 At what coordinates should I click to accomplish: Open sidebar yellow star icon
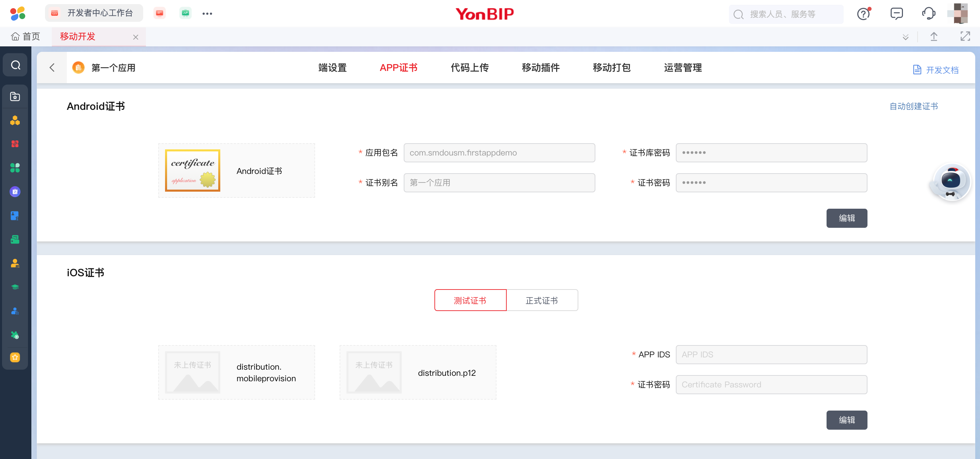coord(15,357)
